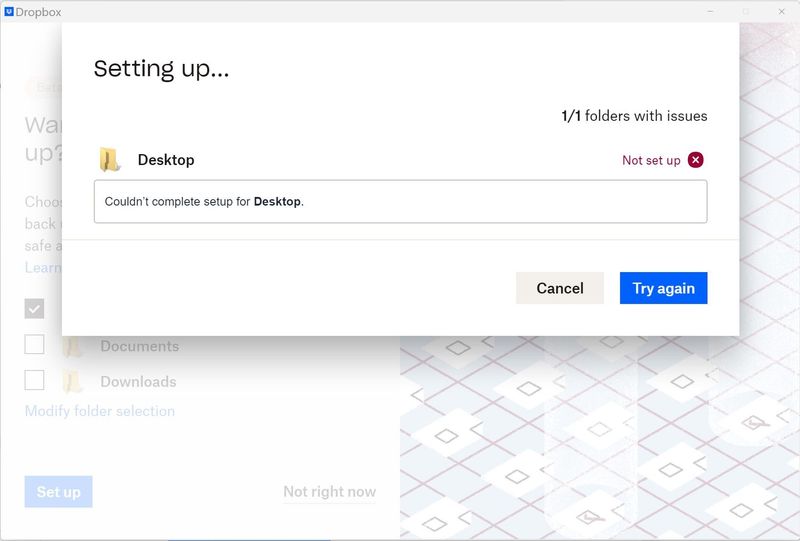
Task: Click the Documents folder icon
Action: (72, 346)
